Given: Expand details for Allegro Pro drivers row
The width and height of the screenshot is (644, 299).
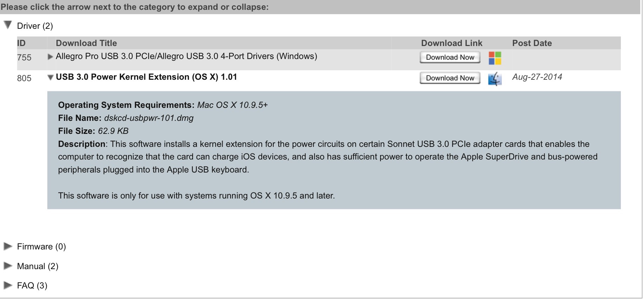Looking at the screenshot, I should click(x=50, y=57).
